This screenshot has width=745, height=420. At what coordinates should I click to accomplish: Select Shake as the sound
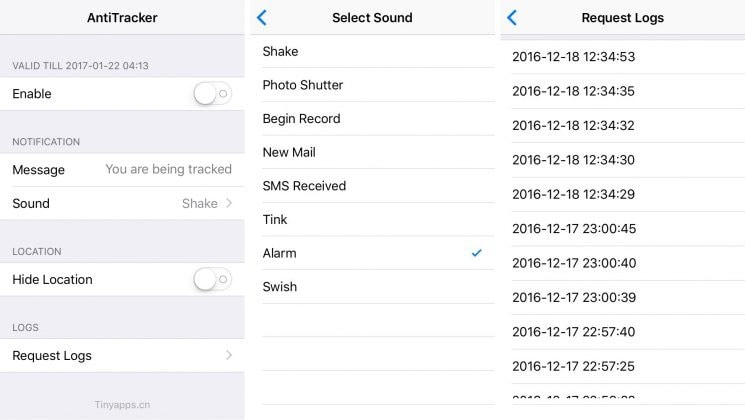[x=372, y=51]
